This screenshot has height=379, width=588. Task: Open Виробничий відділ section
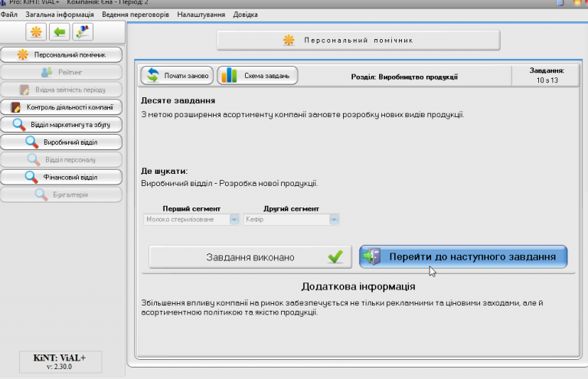(61, 142)
